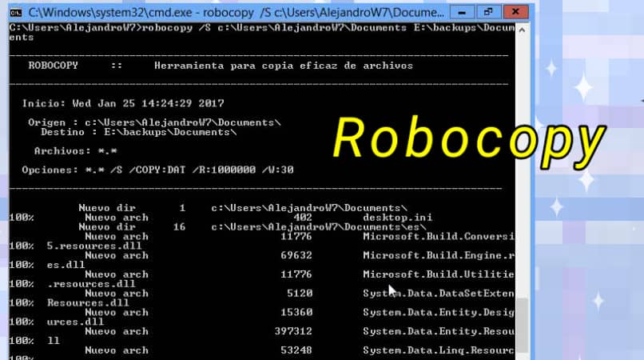Click the Origen path line
Viewport: 644px width, 360px height.
point(154,122)
